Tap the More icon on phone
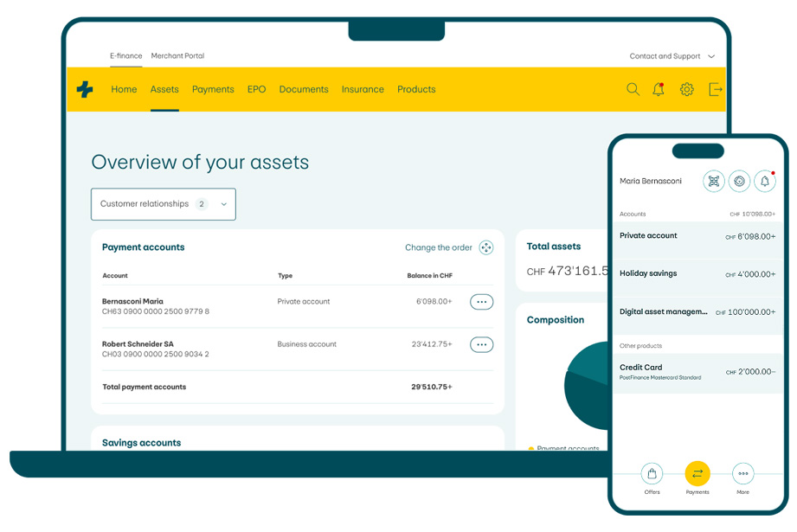The height and width of the screenshot is (532, 797). coord(742,473)
